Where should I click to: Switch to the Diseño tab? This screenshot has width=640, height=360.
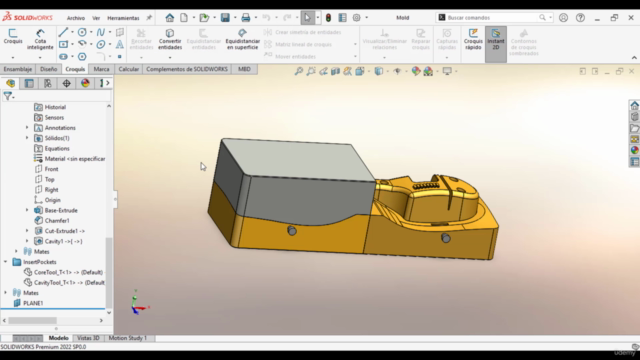tap(49, 69)
